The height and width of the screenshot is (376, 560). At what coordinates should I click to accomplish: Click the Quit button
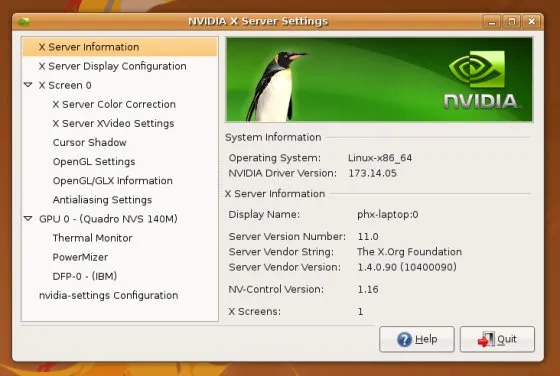(497, 339)
